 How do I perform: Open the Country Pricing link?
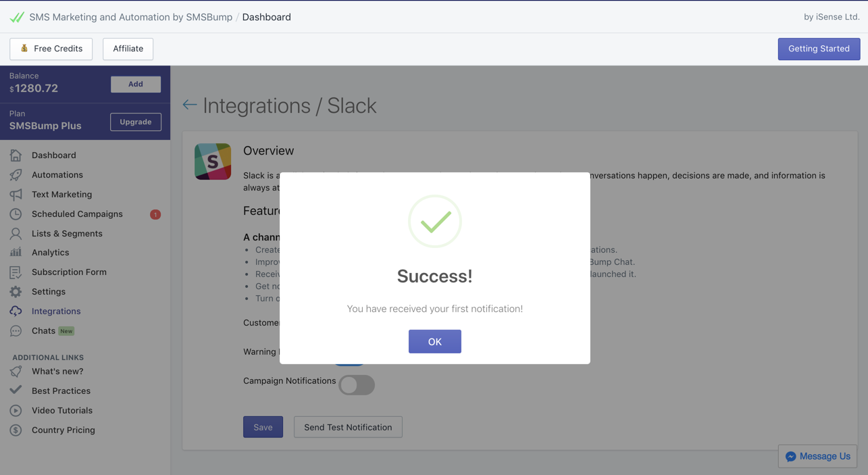(x=63, y=430)
